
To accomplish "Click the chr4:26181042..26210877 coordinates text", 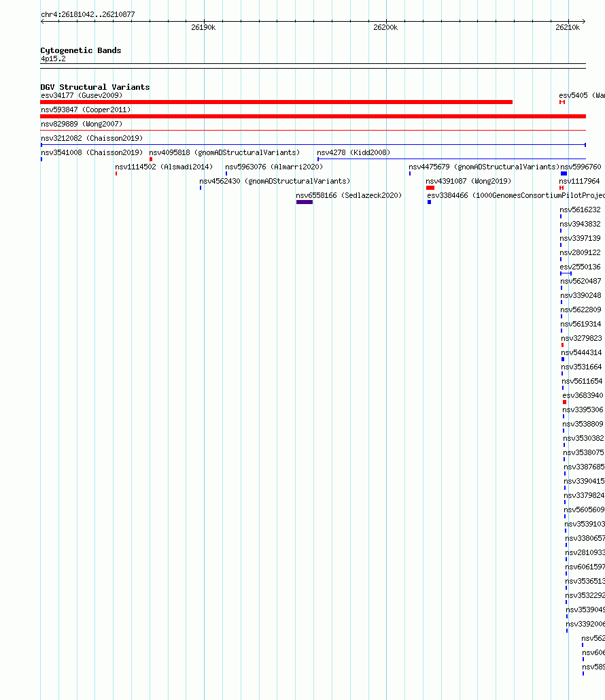I will pos(88,14).
